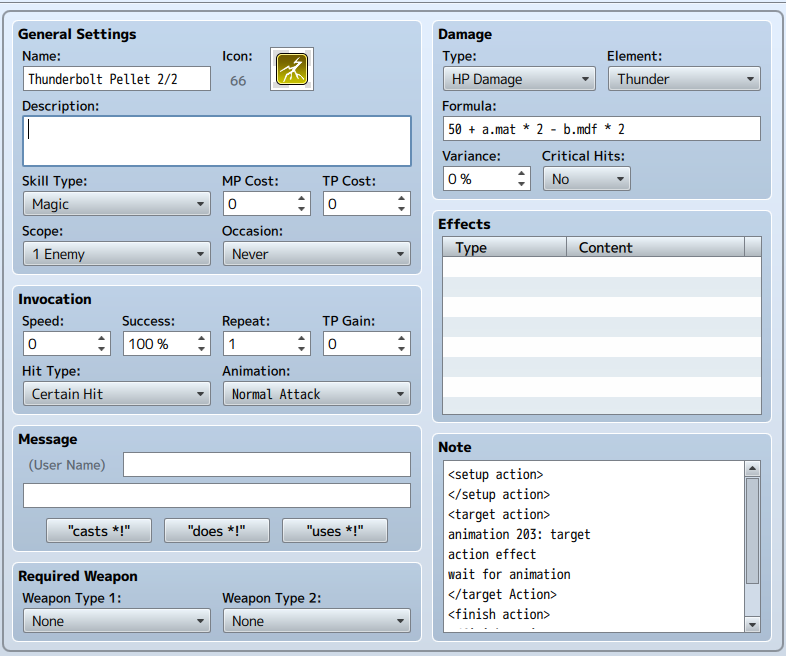Click 'wait for animation' line in Note
786x656 pixels.
[509, 574]
